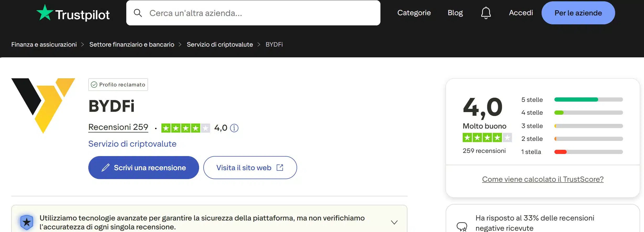The width and height of the screenshot is (644, 232).
Task: Go to the Blog section
Action: pos(455,13)
